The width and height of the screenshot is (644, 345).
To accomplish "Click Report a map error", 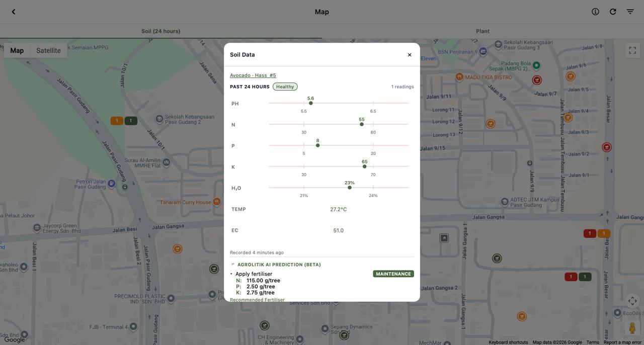I will coord(622,342).
